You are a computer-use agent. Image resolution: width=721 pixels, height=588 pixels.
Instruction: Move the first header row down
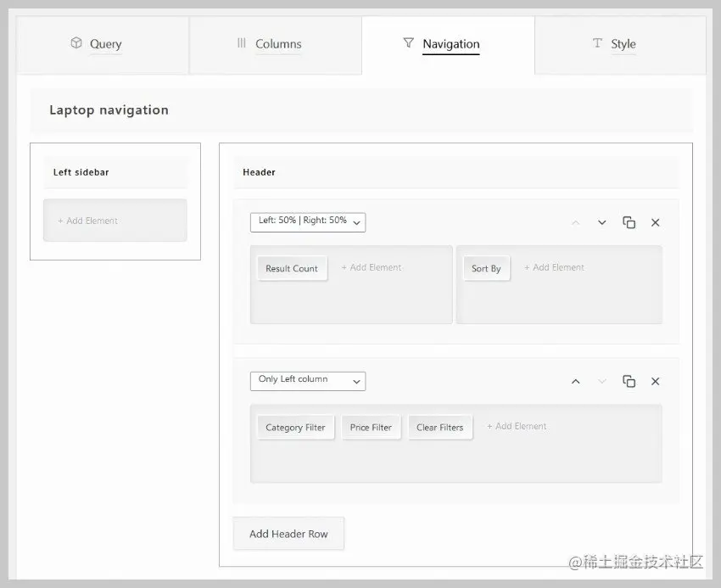tap(601, 222)
